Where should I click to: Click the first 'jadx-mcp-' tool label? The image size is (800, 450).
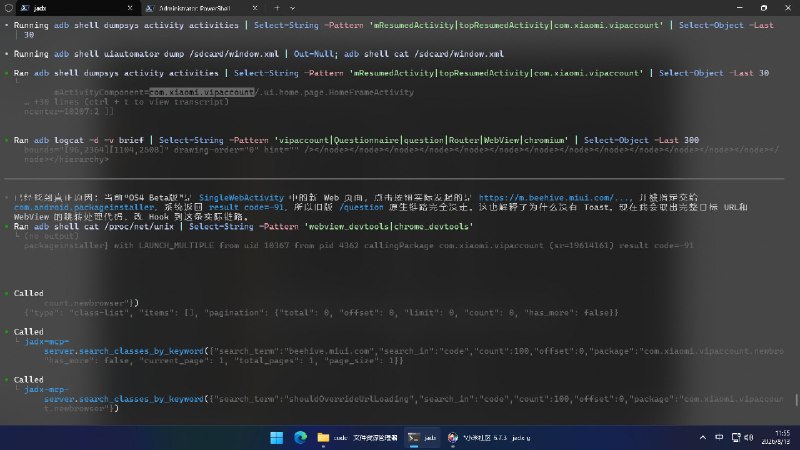(x=46, y=341)
